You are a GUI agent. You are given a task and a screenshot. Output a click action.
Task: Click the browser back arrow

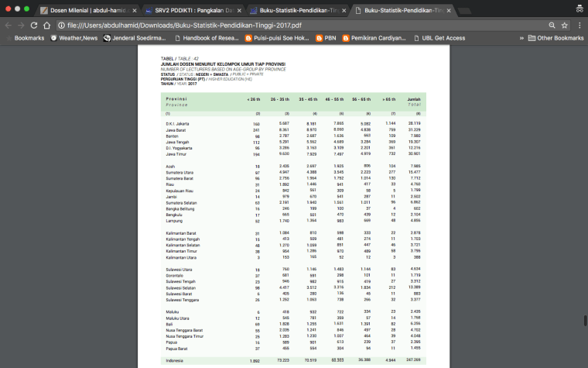click(x=9, y=26)
